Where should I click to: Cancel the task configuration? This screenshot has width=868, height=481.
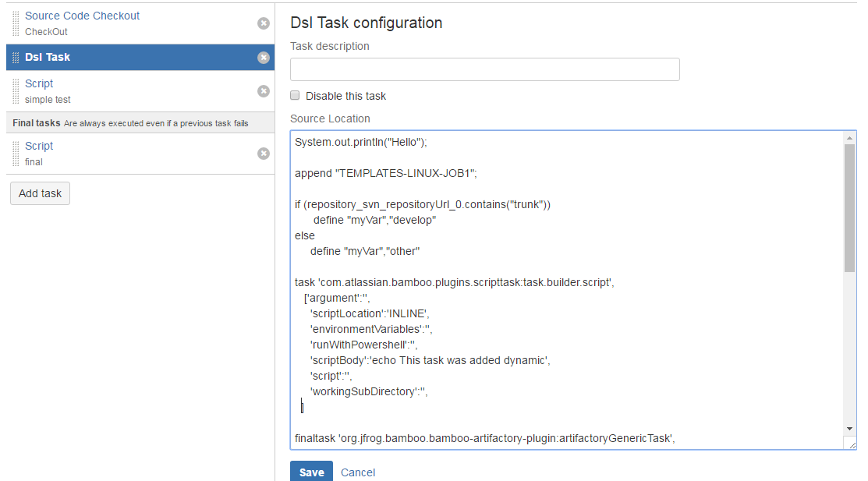(358, 472)
